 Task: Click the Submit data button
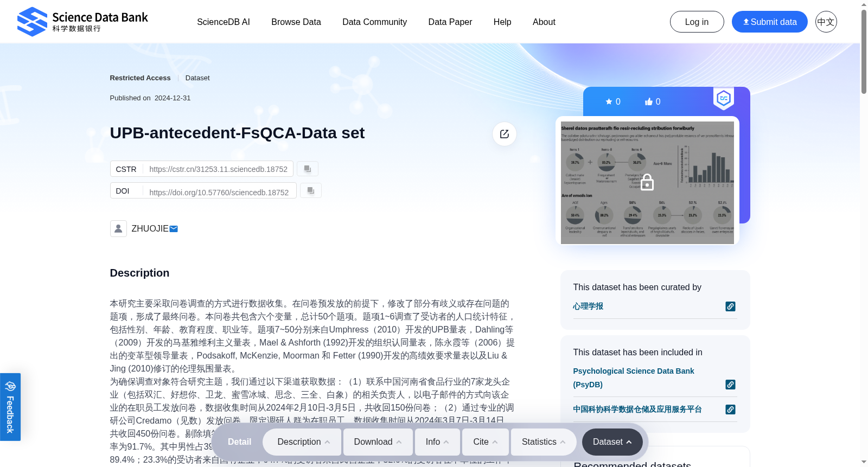[x=770, y=22]
